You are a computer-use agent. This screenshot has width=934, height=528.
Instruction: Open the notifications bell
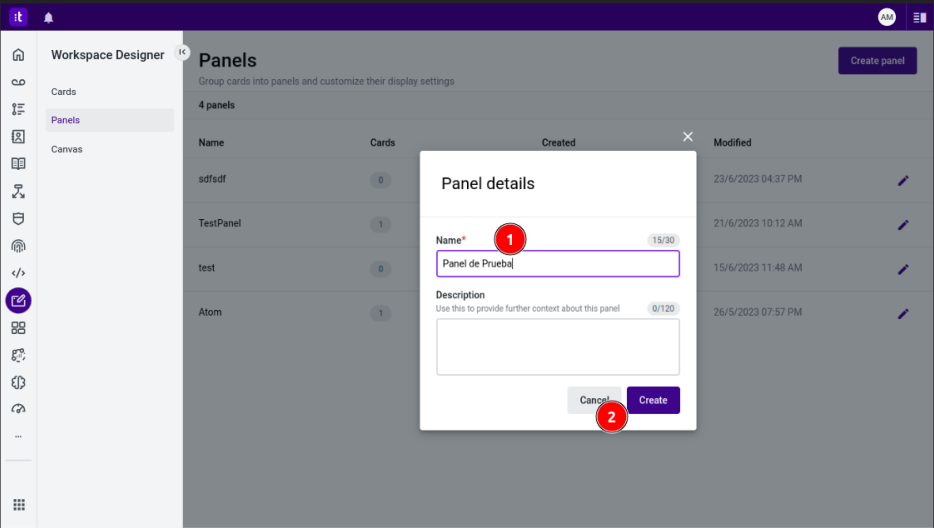coord(49,17)
